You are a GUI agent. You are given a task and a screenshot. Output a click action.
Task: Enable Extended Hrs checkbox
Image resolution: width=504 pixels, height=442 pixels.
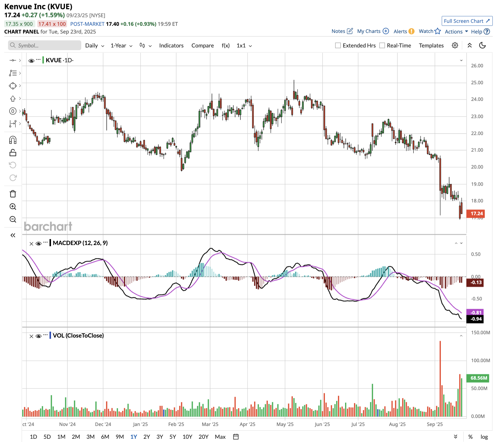coord(338,45)
